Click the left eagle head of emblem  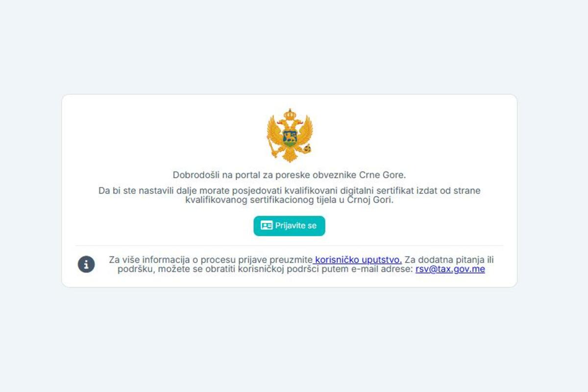tap(281, 122)
